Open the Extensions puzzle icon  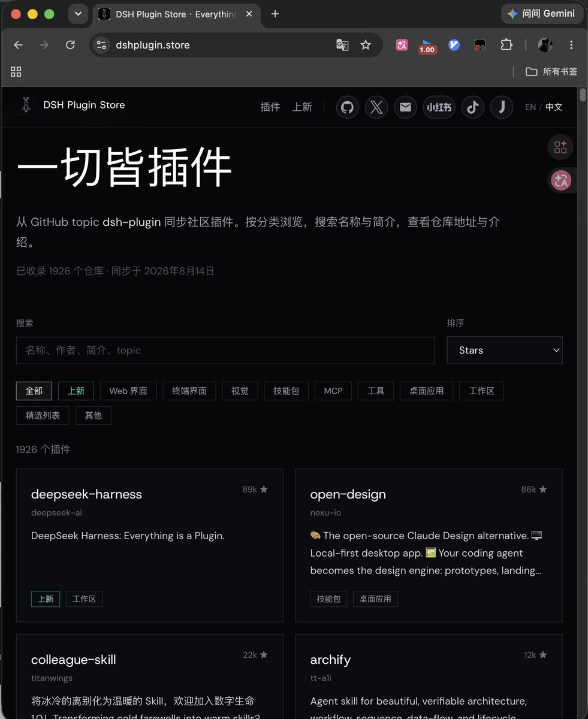tap(506, 45)
